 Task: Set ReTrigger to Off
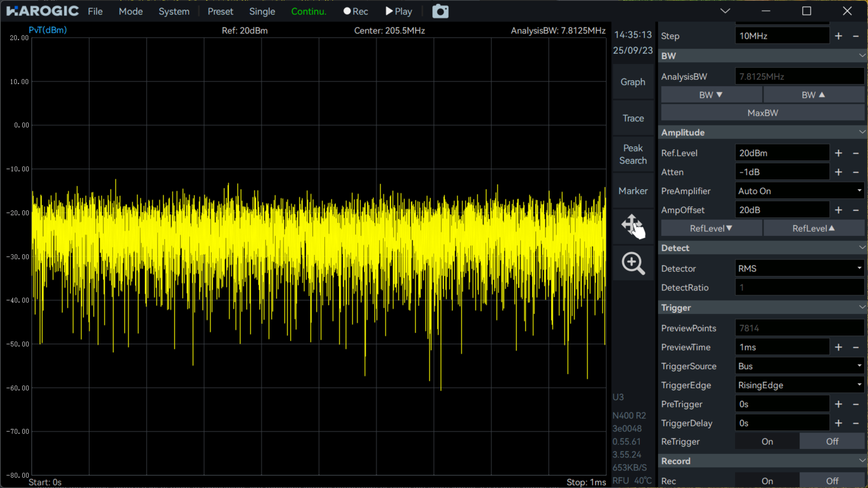pos(832,442)
